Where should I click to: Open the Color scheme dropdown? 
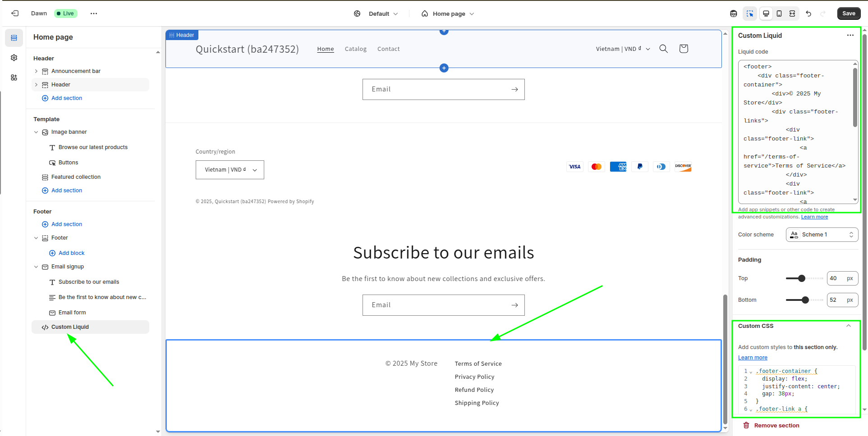pos(822,235)
